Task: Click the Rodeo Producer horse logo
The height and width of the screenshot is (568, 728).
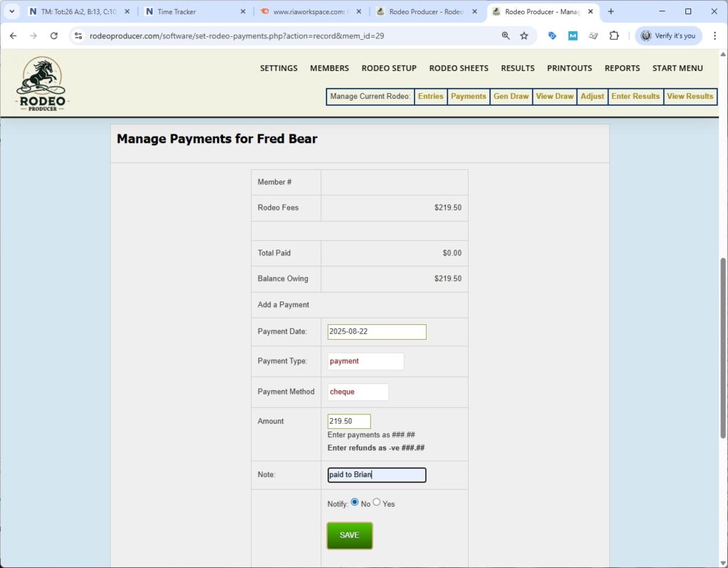Action: 42,82
